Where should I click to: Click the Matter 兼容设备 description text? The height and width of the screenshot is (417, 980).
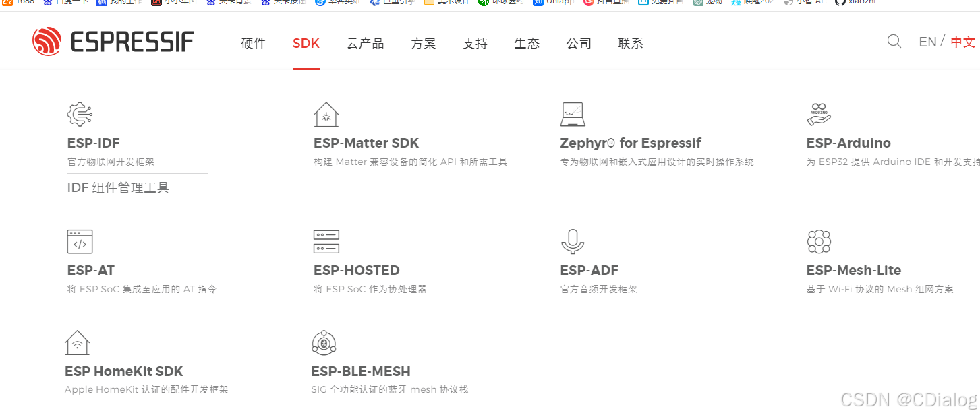(x=411, y=162)
